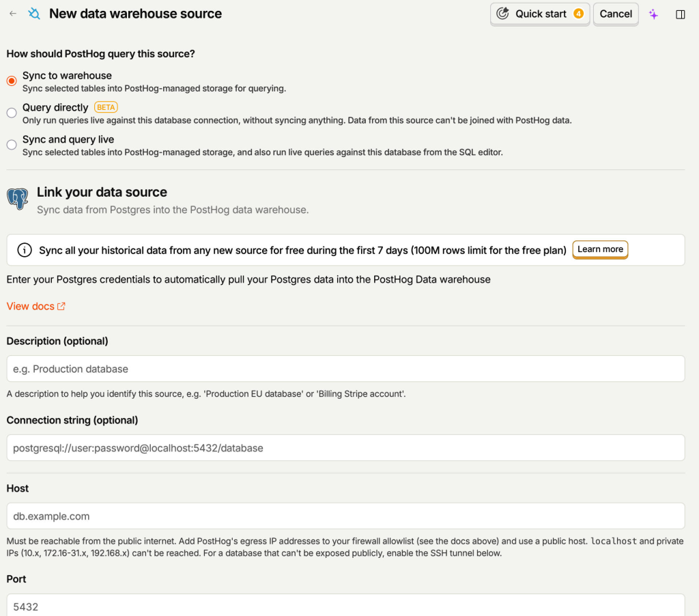Click the BETA tag beside Query directly
The height and width of the screenshot is (616, 699).
(106, 107)
